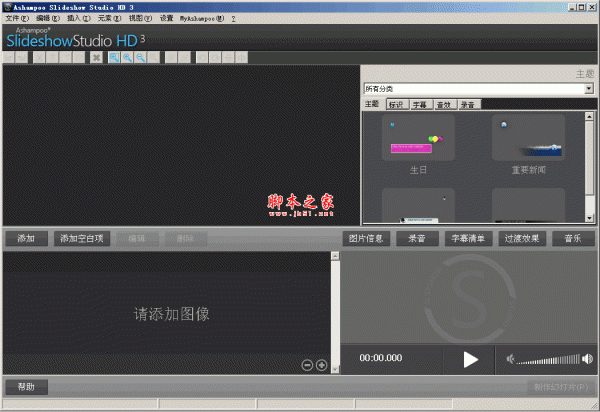Click the zoom in magnifier (plus) icon
The image size is (600, 412).
[x=127, y=58]
